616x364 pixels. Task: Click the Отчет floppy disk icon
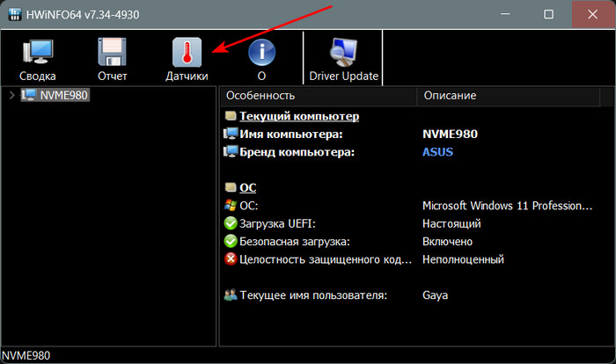[112, 52]
